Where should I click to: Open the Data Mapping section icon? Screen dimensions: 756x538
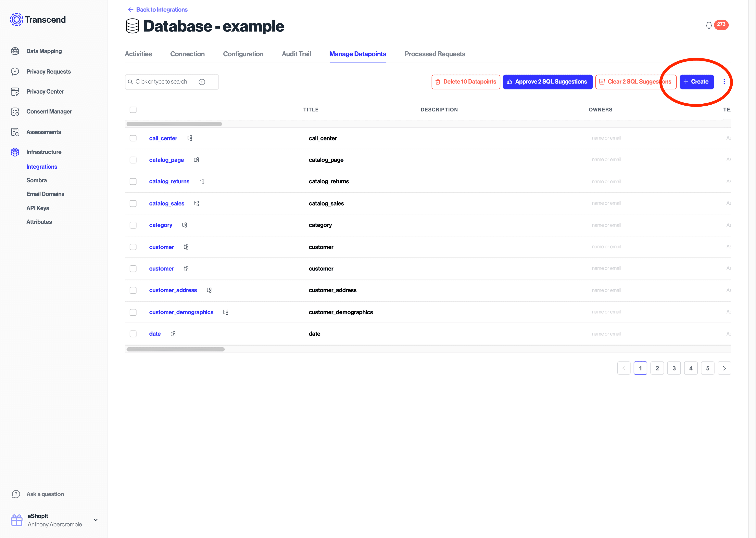click(15, 51)
